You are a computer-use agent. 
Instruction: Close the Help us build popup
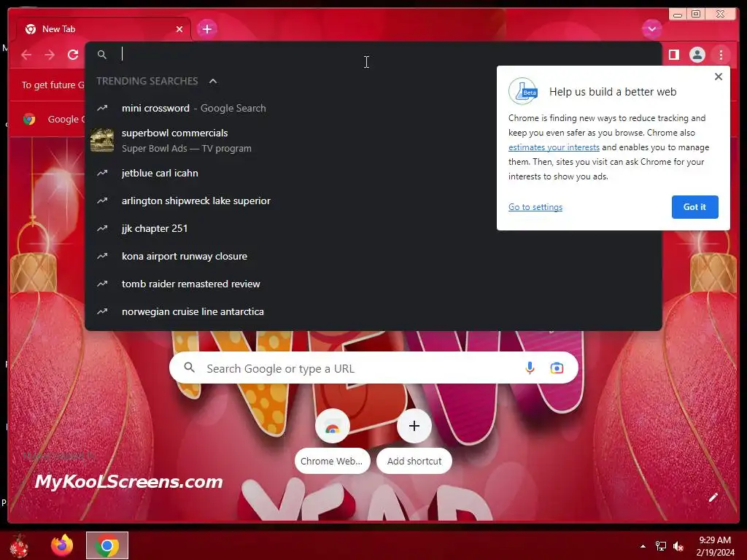pos(719,77)
